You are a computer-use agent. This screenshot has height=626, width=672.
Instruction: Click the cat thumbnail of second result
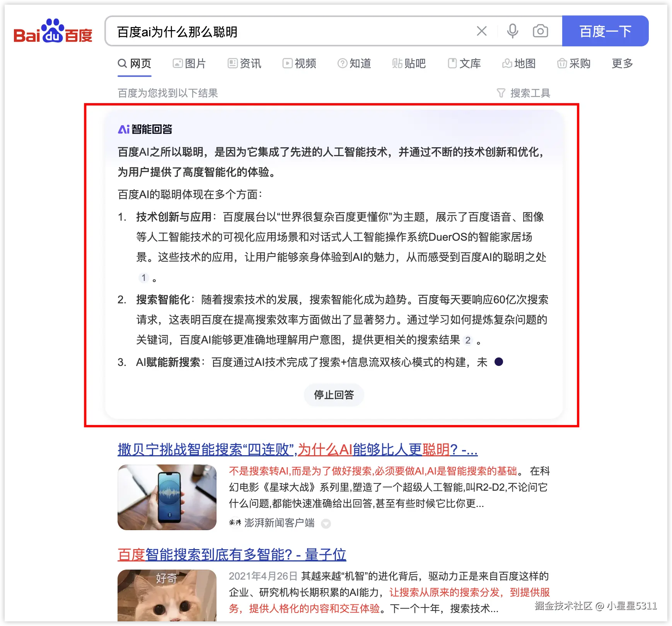[x=167, y=595]
